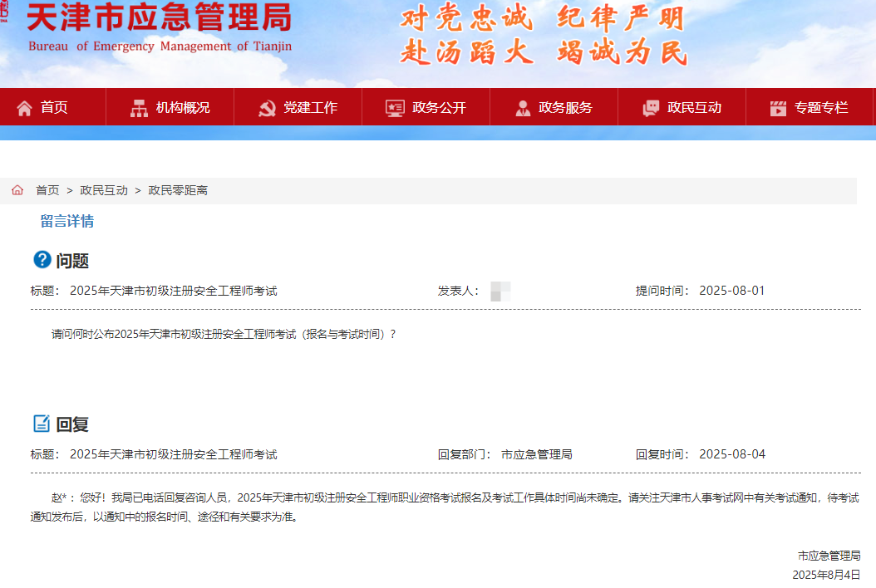Select the 政民互动 speech-bubble icon
The height and width of the screenshot is (588, 876).
[649, 106]
